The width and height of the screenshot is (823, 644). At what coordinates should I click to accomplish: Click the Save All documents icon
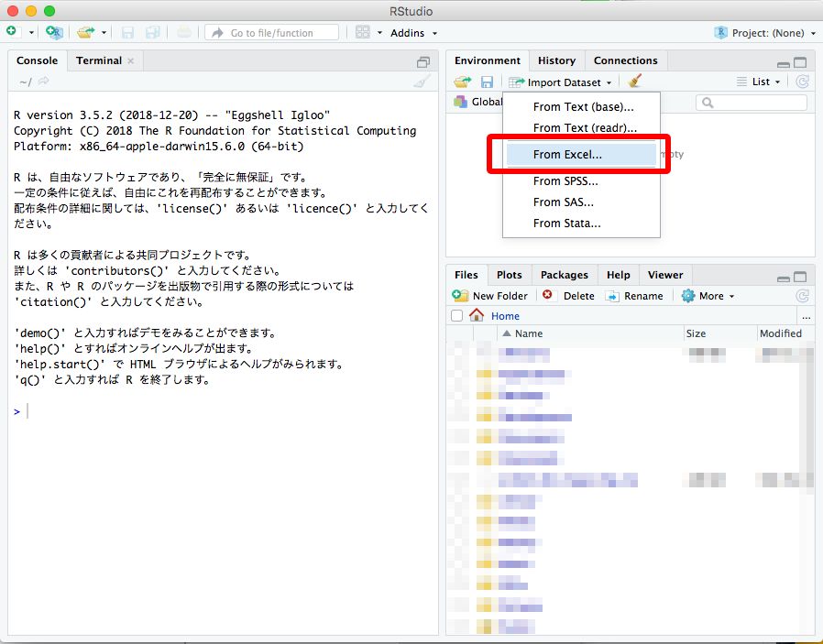coord(153,32)
